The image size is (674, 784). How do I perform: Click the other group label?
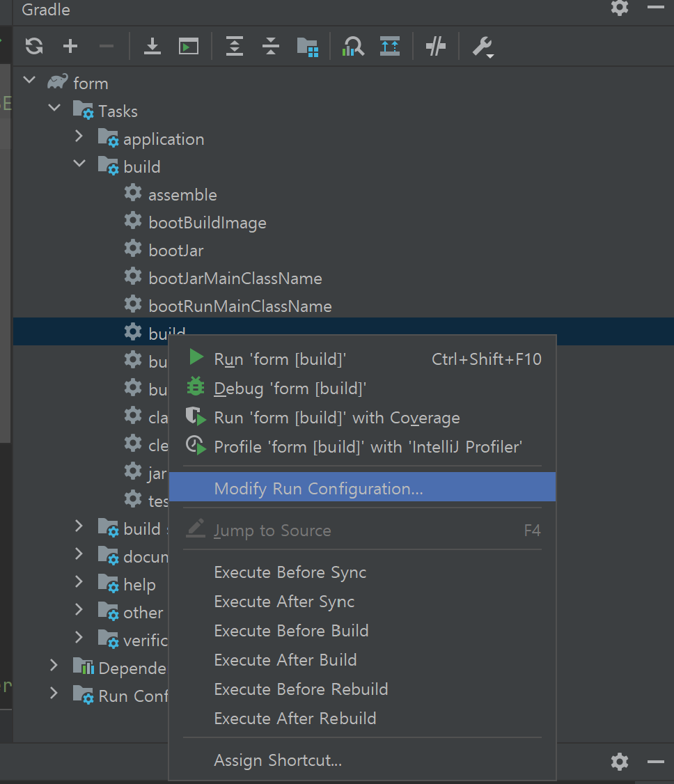pos(143,613)
